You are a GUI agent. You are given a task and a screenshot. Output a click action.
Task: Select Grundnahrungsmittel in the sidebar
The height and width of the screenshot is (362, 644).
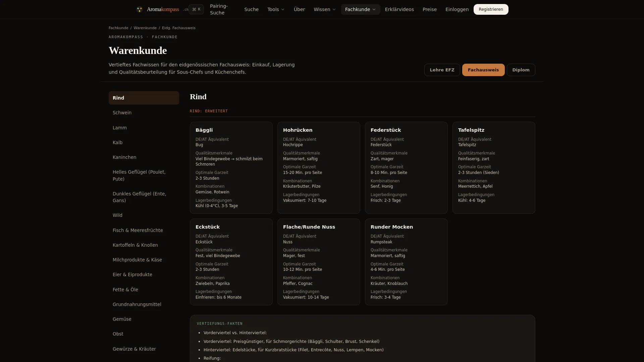(144, 304)
